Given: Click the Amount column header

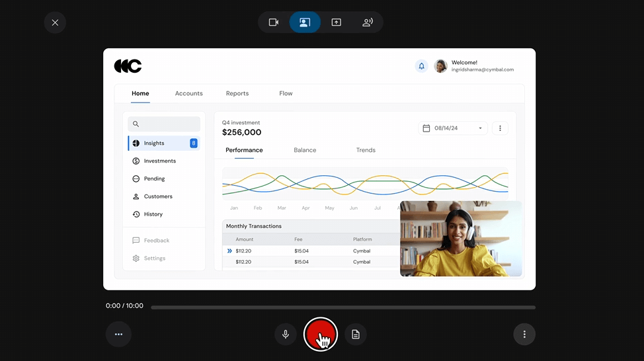Looking at the screenshot, I should tap(245, 239).
